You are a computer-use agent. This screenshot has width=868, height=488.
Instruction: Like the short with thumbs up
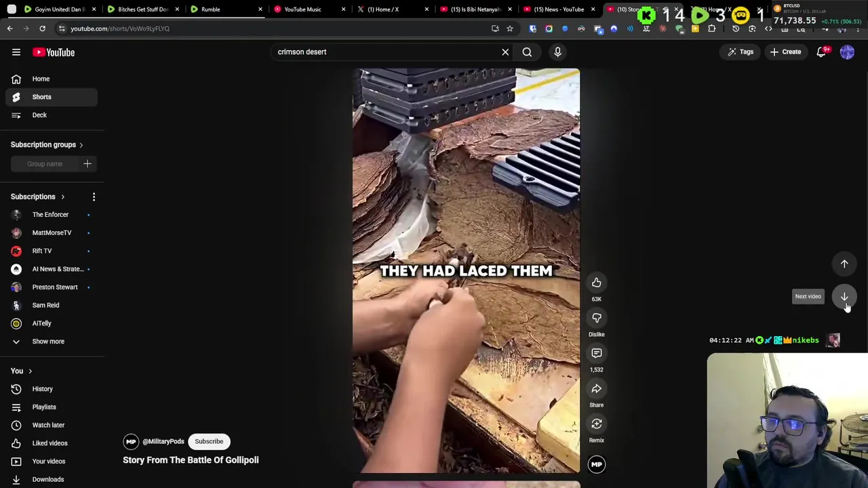[x=597, y=283]
